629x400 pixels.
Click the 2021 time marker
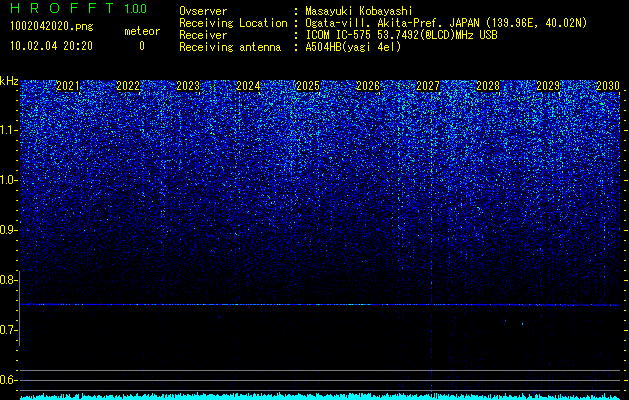[x=68, y=86]
